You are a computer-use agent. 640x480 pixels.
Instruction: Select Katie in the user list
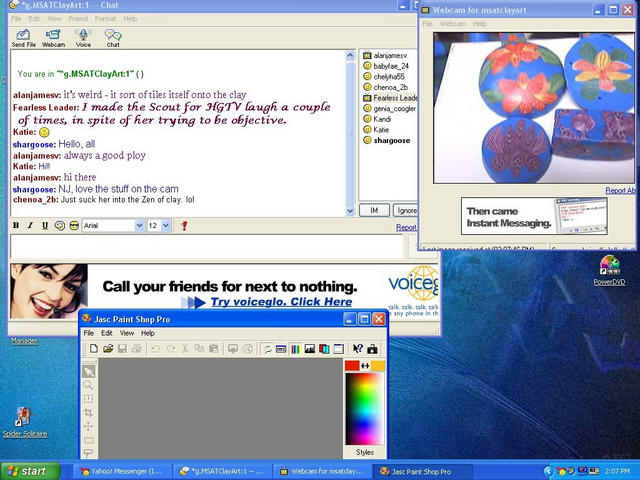376,130
